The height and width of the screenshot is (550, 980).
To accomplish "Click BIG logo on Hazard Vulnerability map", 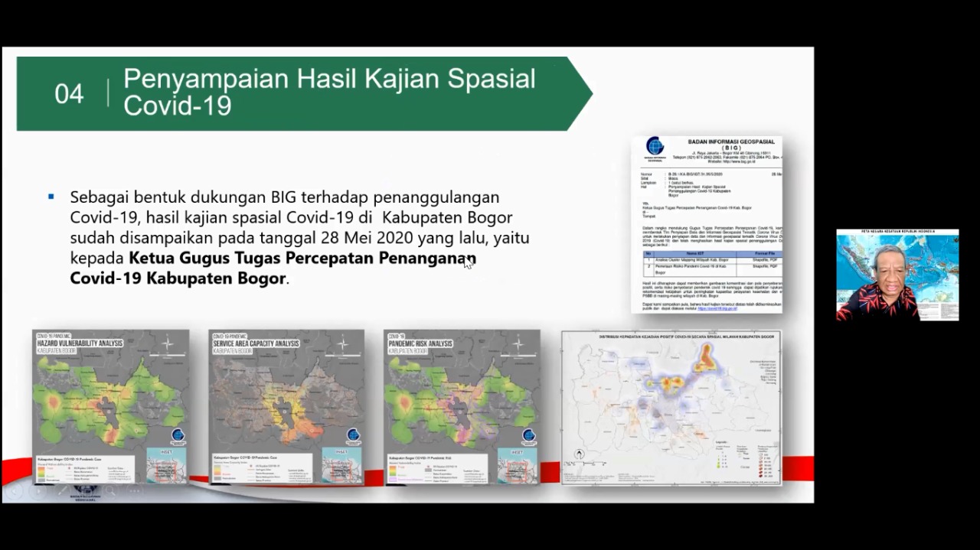I will point(178,437).
